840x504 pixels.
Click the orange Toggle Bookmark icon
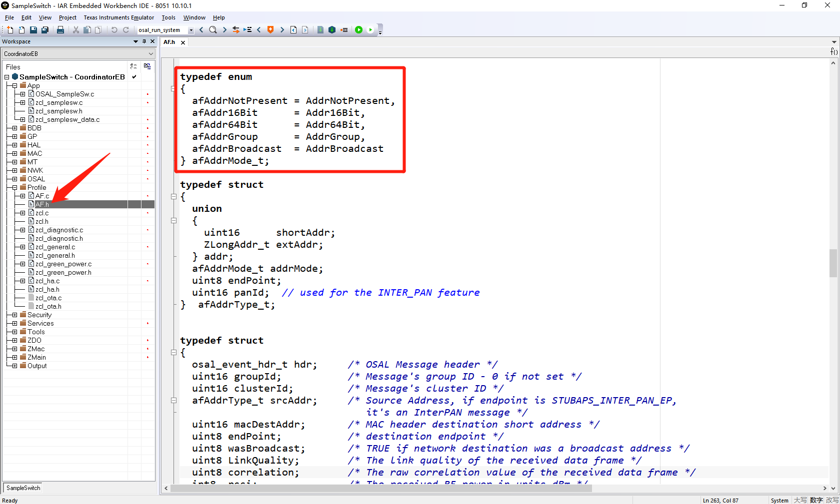click(270, 30)
